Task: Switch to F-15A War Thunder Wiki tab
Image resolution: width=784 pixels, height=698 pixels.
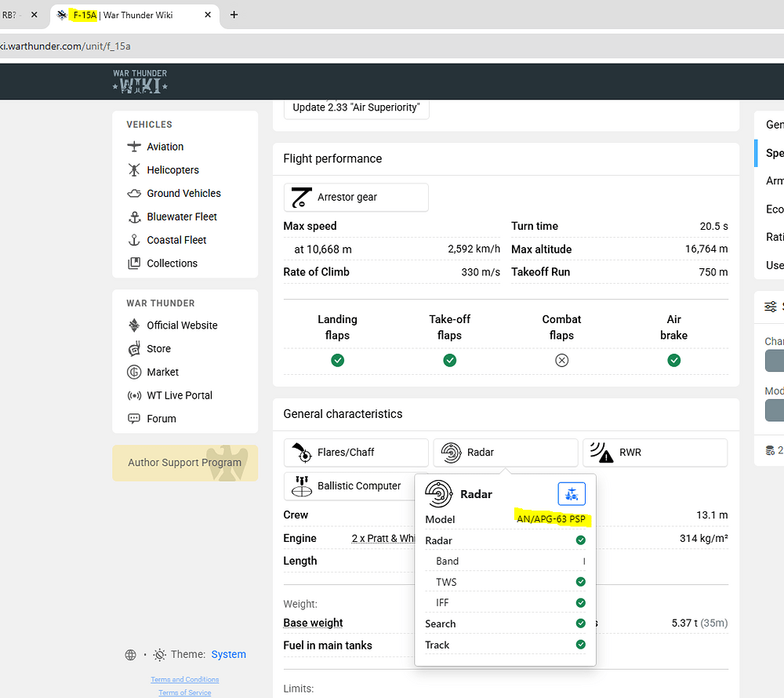Action: (x=135, y=15)
